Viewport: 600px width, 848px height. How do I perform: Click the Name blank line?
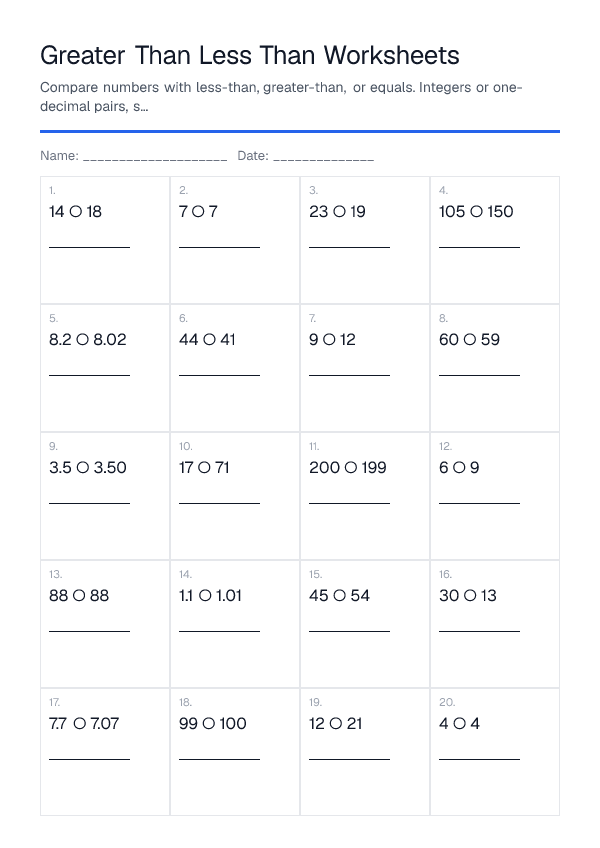[x=155, y=159]
